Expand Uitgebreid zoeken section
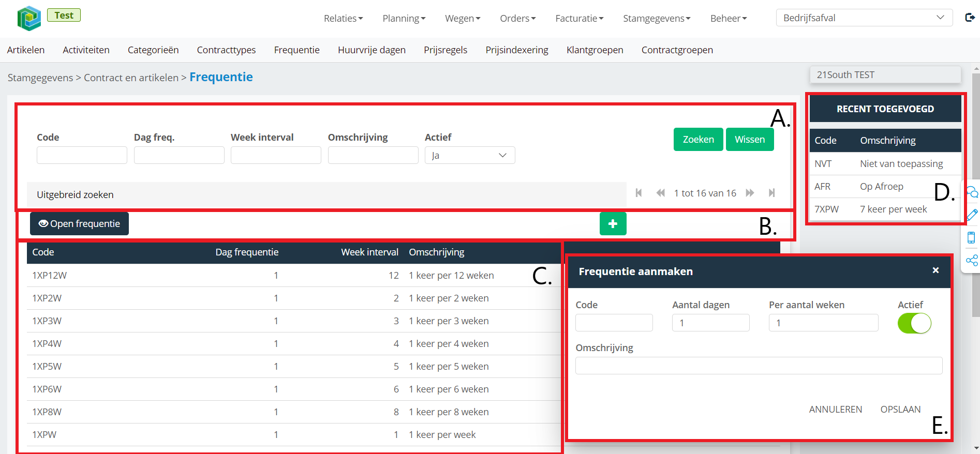Screen dimensions: 980x454 coord(326,194)
